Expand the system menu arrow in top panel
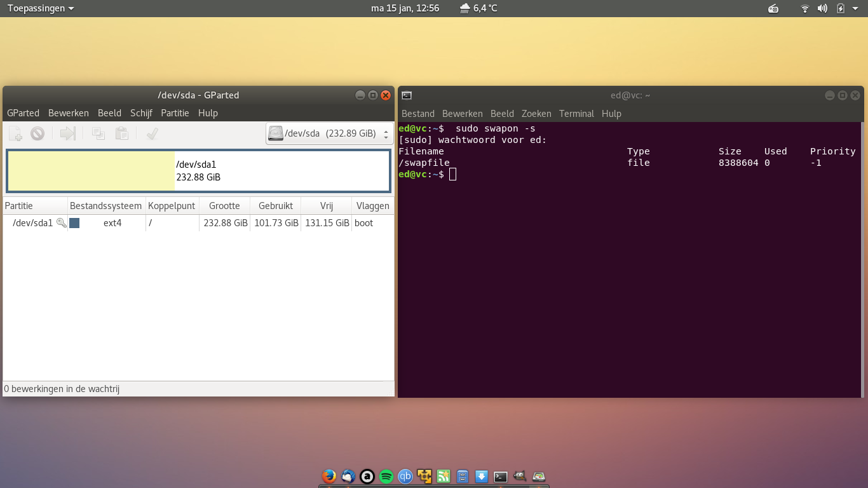 point(855,8)
